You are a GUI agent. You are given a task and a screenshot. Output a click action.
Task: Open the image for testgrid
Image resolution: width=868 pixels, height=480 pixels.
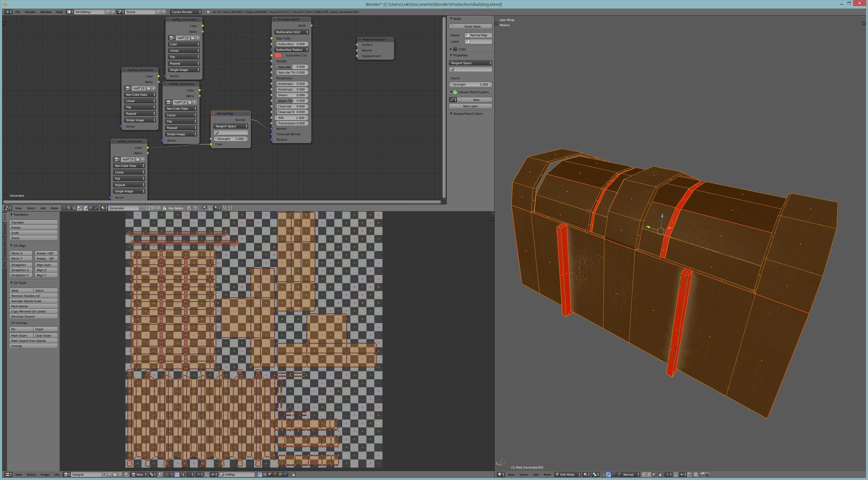(x=115, y=475)
